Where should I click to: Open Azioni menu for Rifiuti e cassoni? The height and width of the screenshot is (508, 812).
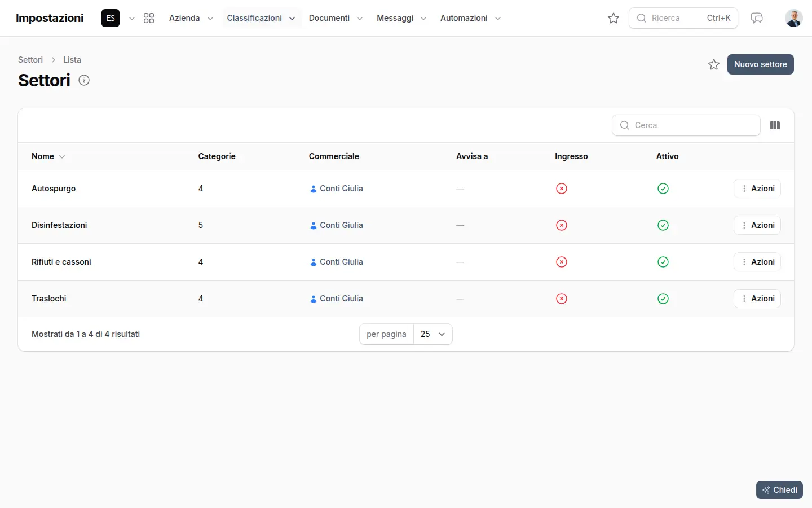point(757,262)
